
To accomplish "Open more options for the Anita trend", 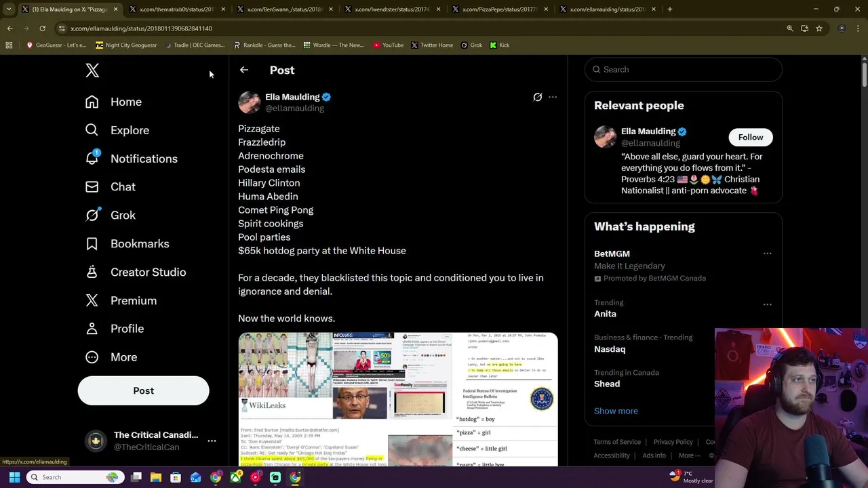I will point(768,304).
